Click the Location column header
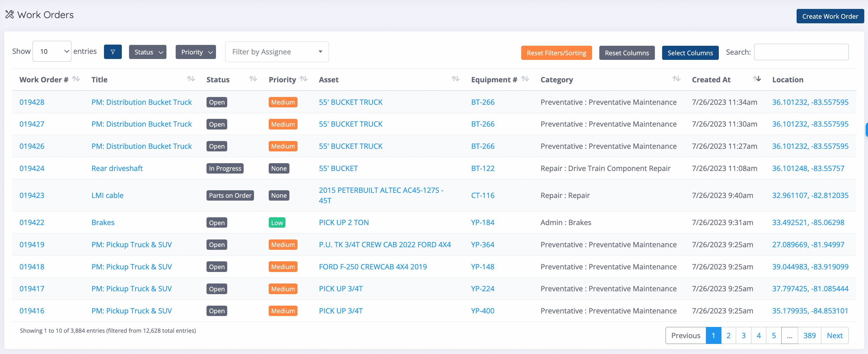Image resolution: width=868 pixels, height=354 pixels. (x=787, y=80)
